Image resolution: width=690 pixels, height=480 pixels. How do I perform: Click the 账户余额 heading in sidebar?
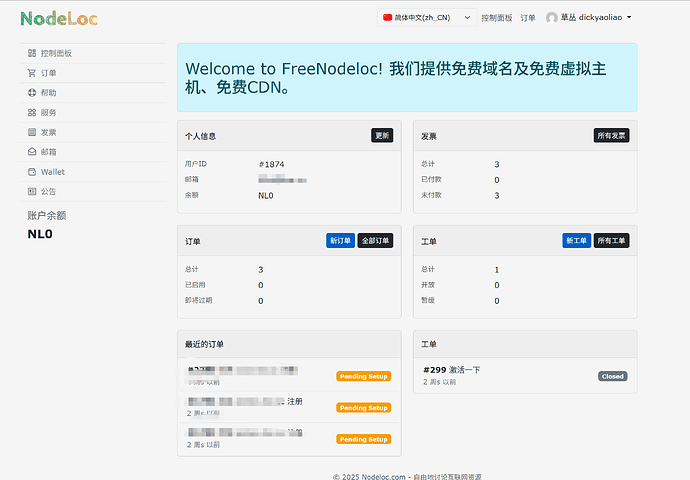click(47, 216)
